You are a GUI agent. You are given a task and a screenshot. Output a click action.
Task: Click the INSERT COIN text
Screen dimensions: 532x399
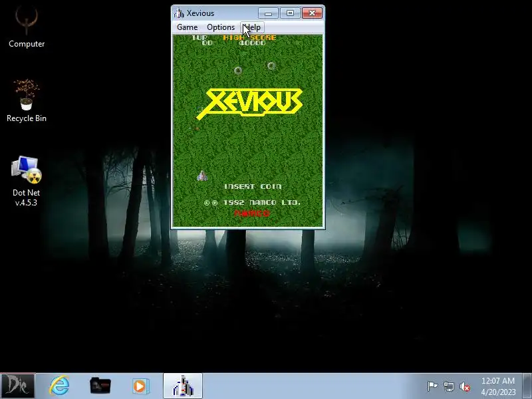(253, 186)
